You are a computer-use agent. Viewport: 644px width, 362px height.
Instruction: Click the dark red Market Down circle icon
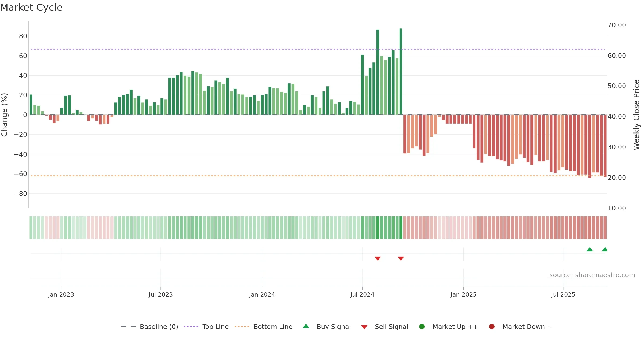click(492, 327)
